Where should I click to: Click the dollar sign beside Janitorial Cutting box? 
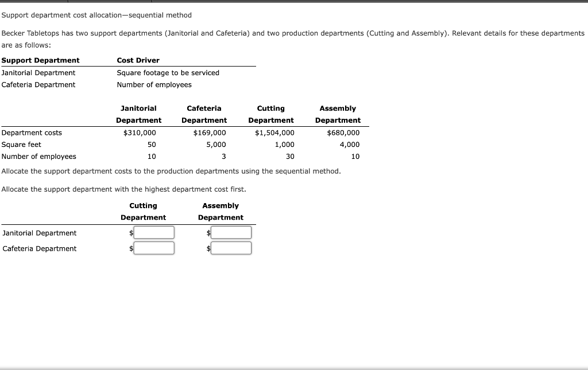(x=130, y=233)
